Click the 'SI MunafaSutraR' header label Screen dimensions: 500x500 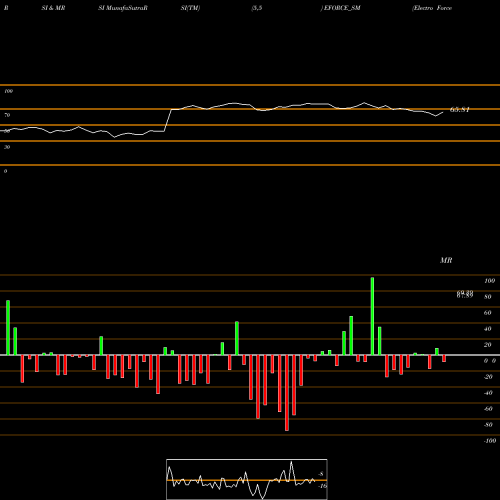[123, 8]
